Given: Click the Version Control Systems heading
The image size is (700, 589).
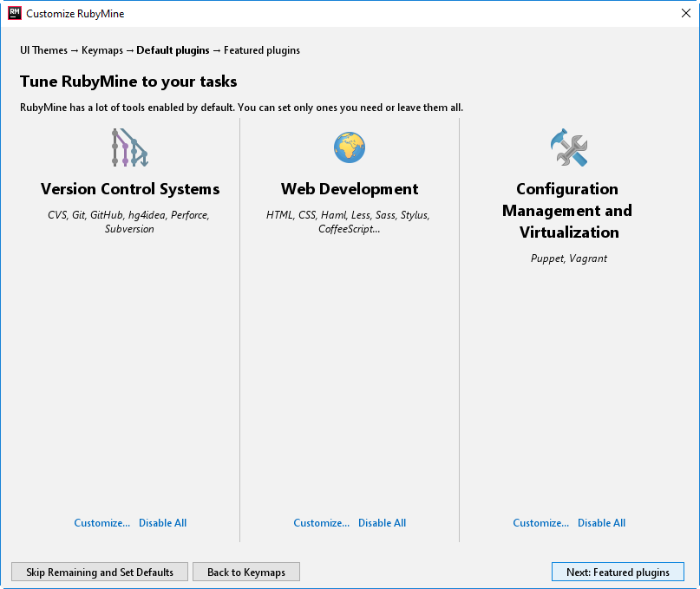Looking at the screenshot, I should 130,189.
